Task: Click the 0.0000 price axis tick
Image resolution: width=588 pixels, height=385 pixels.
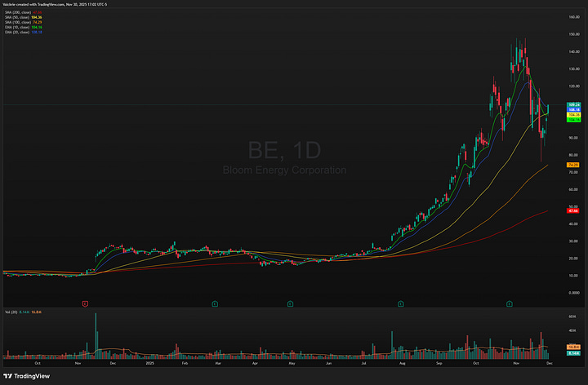Action: click(574, 293)
